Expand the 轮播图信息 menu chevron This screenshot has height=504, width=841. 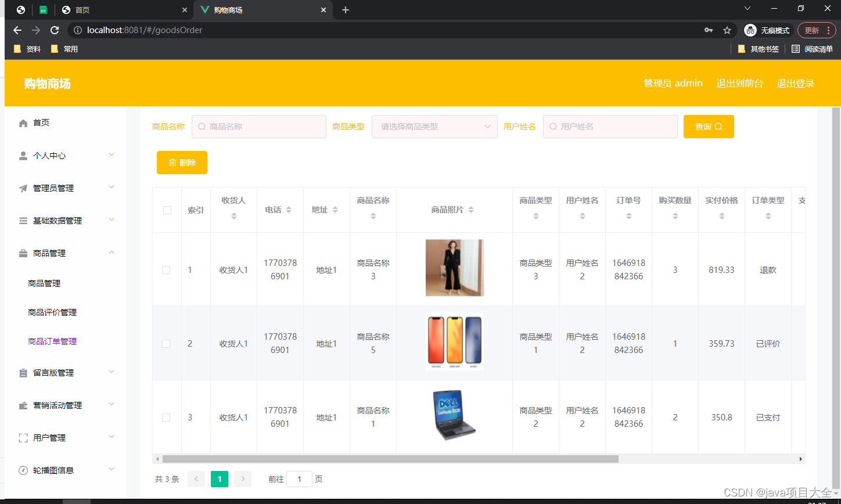[112, 469]
